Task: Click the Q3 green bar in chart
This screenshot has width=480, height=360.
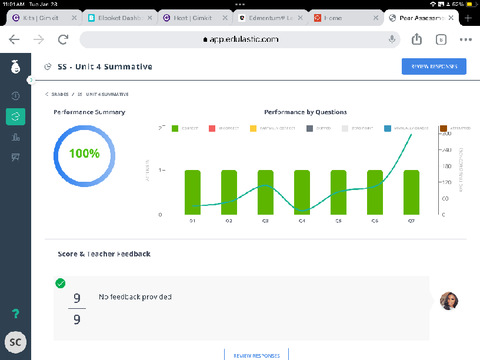Action: click(265, 192)
